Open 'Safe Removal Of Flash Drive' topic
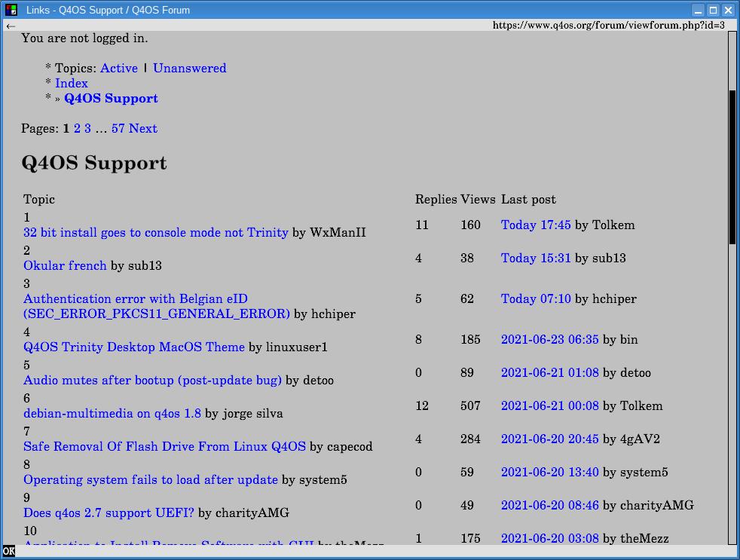Viewport: 740px width, 560px height. tap(165, 446)
